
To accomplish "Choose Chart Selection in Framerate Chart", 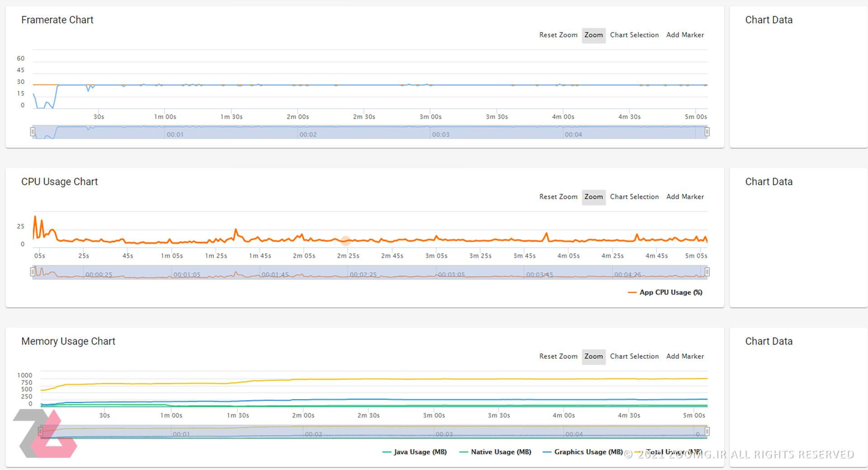I will point(634,35).
